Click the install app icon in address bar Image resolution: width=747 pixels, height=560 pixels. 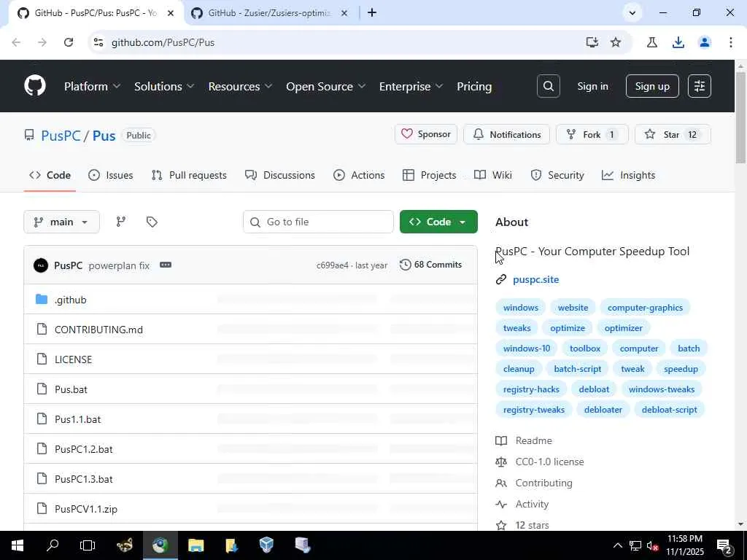coord(592,42)
